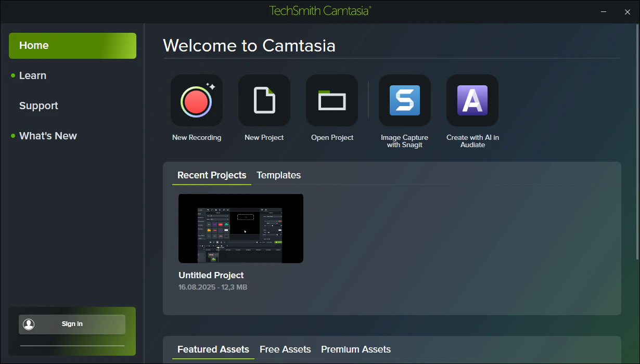Open What's New in the sidebar

(48, 136)
